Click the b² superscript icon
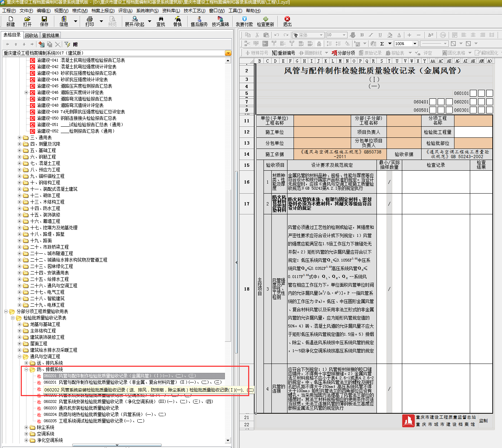Screen dimensions: 502x448 pos(430,35)
